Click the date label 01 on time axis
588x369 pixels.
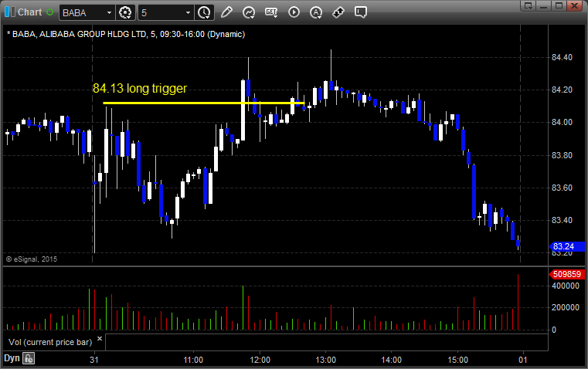[x=523, y=360]
